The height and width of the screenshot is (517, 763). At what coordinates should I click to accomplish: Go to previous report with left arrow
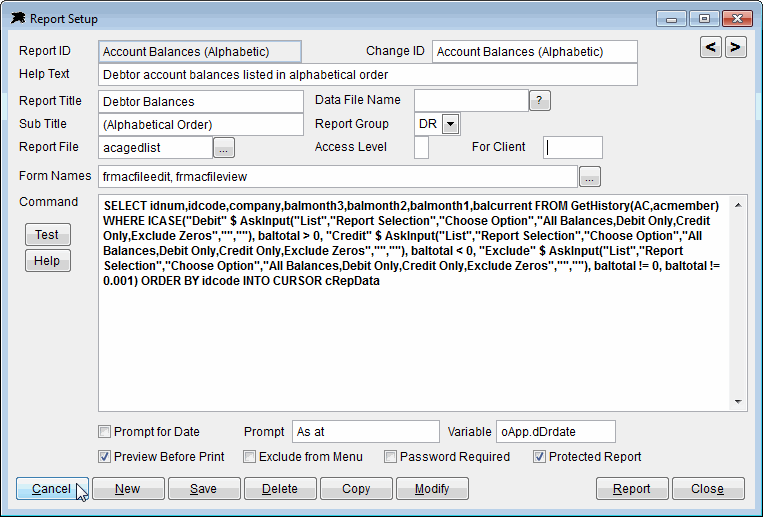click(711, 48)
